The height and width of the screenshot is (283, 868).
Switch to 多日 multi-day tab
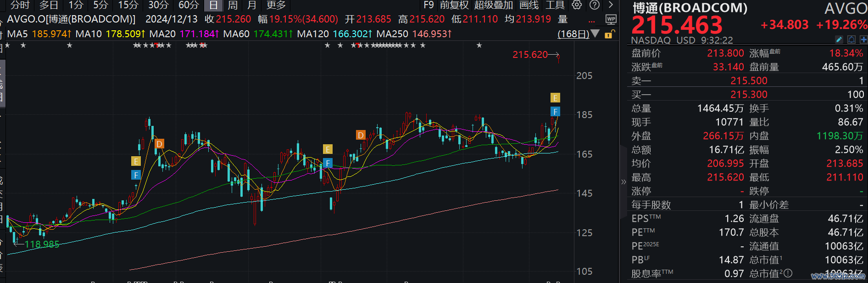pos(49,5)
